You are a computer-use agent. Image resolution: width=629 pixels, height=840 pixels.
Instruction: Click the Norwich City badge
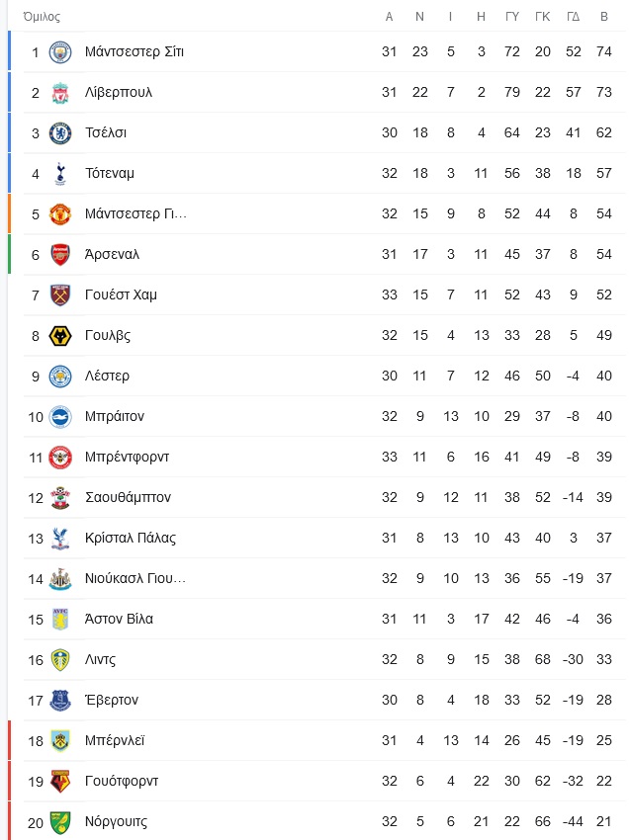tap(60, 822)
